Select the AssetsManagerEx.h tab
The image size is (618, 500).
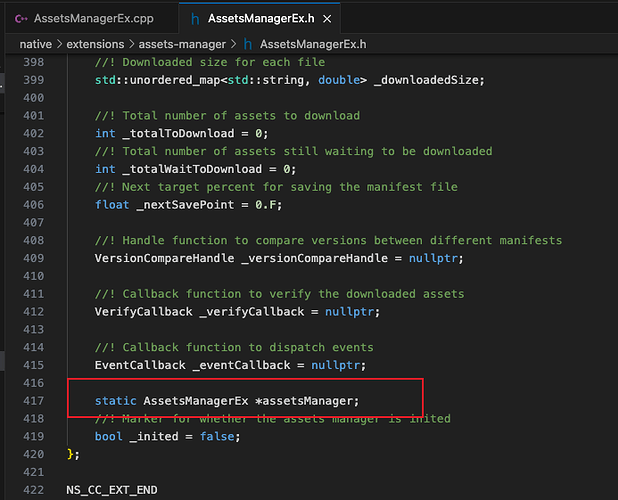point(261,19)
